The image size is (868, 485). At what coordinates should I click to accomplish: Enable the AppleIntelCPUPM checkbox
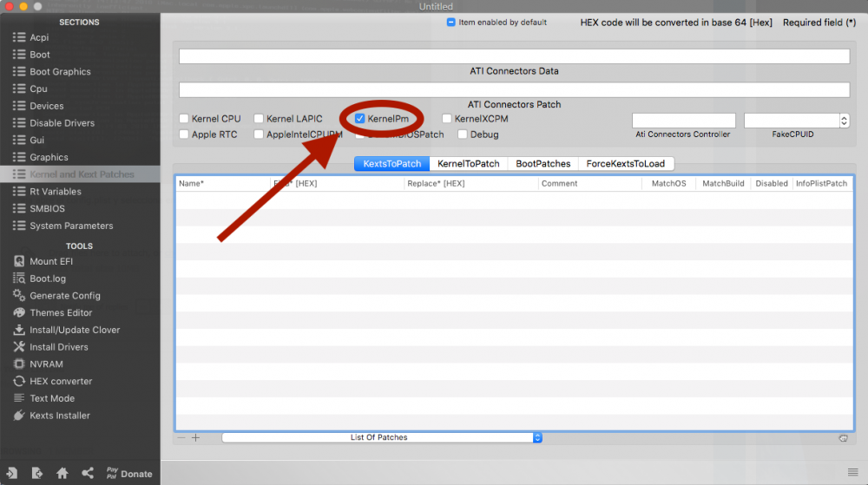(x=259, y=134)
